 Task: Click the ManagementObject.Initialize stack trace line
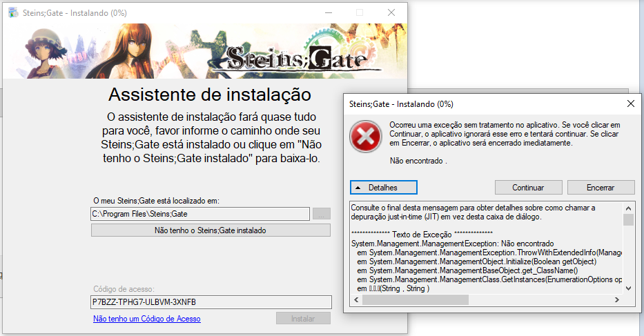pyautogui.click(x=476, y=261)
